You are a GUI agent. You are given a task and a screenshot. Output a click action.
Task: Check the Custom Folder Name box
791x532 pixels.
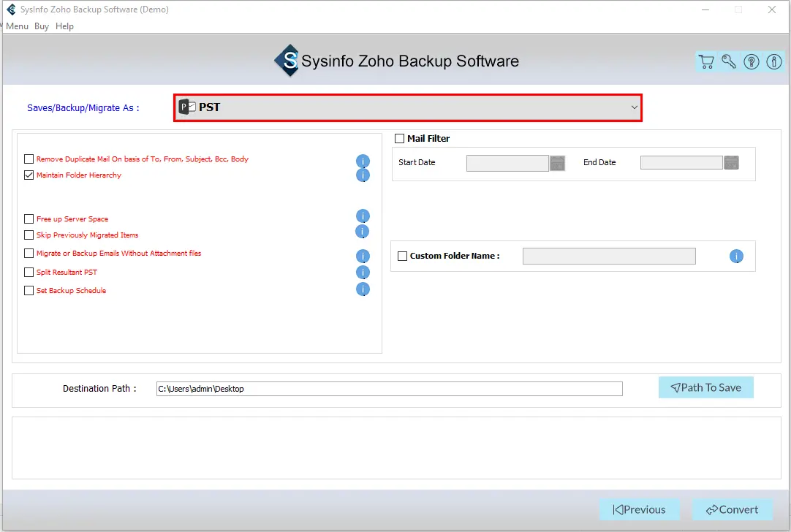pos(403,256)
